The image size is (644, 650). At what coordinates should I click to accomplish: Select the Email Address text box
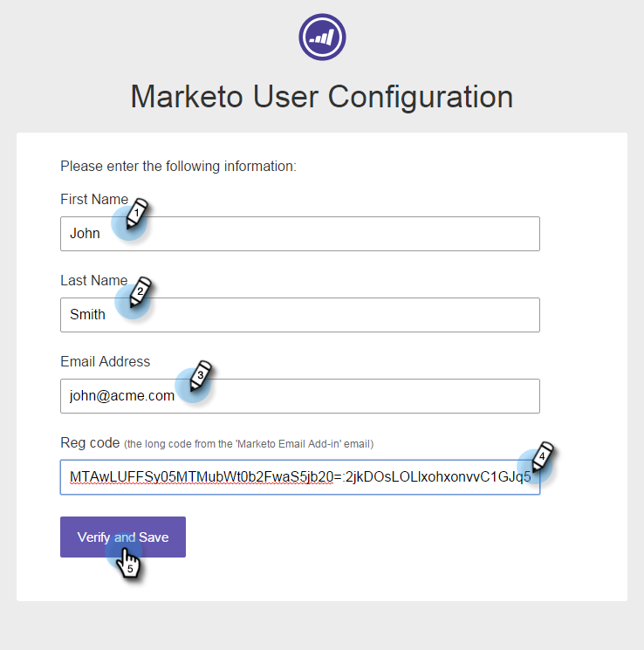349,396
